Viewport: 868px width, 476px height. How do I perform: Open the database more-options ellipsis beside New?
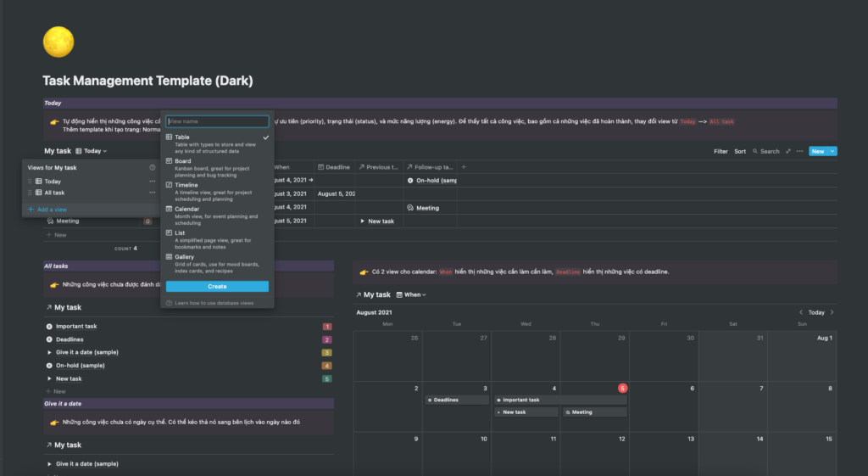click(x=799, y=151)
